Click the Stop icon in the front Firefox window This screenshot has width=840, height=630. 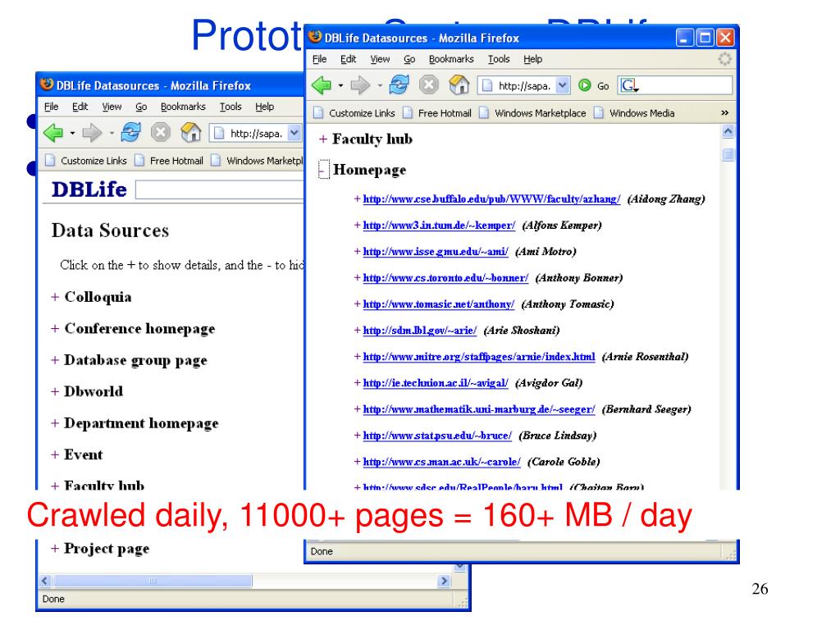428,84
